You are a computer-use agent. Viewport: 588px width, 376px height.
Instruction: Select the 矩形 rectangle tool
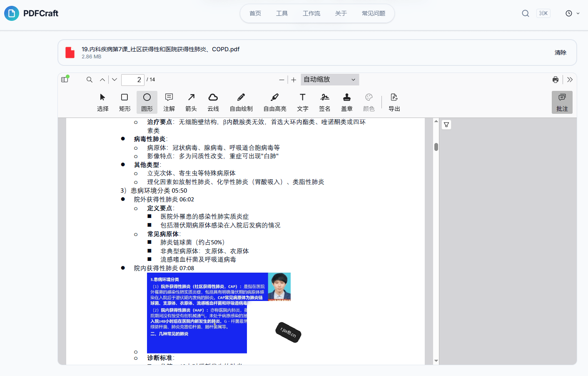click(125, 103)
